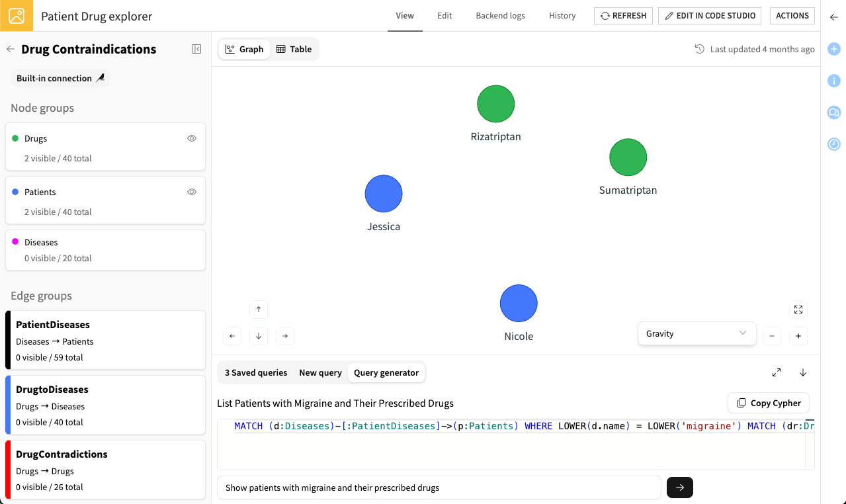
Task: Open the chat icon in the right sidebar
Action: [x=833, y=112]
